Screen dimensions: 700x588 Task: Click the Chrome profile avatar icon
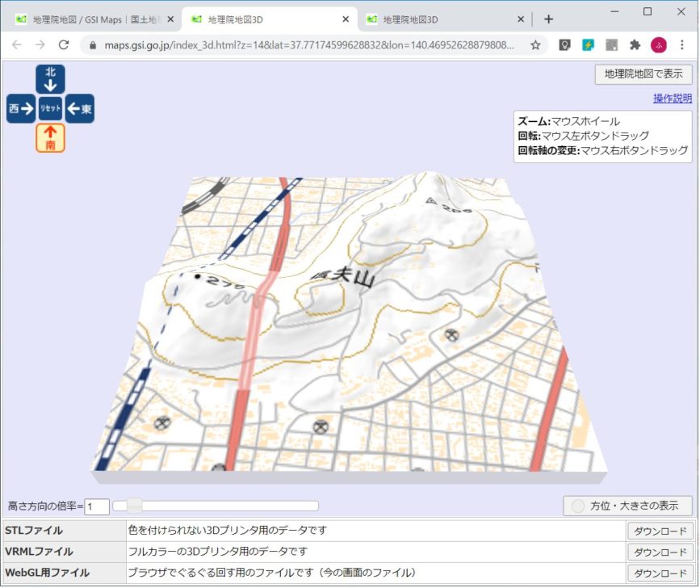point(658,46)
